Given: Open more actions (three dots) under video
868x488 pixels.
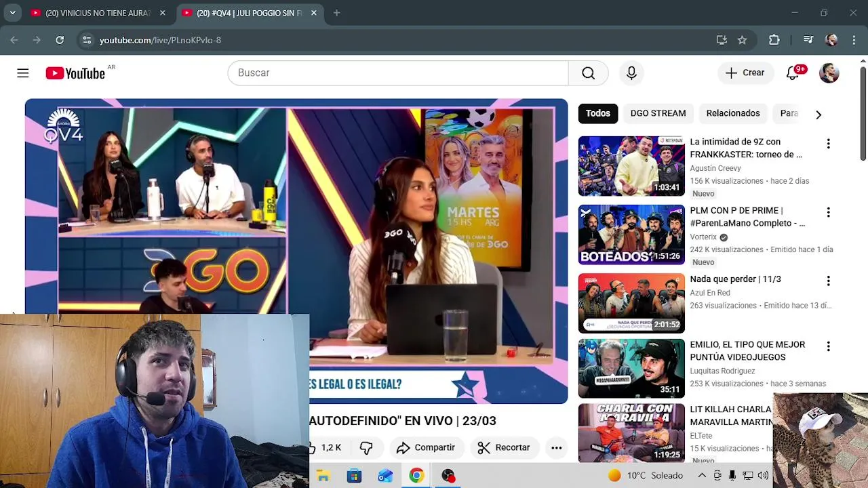Looking at the screenshot, I should point(556,447).
